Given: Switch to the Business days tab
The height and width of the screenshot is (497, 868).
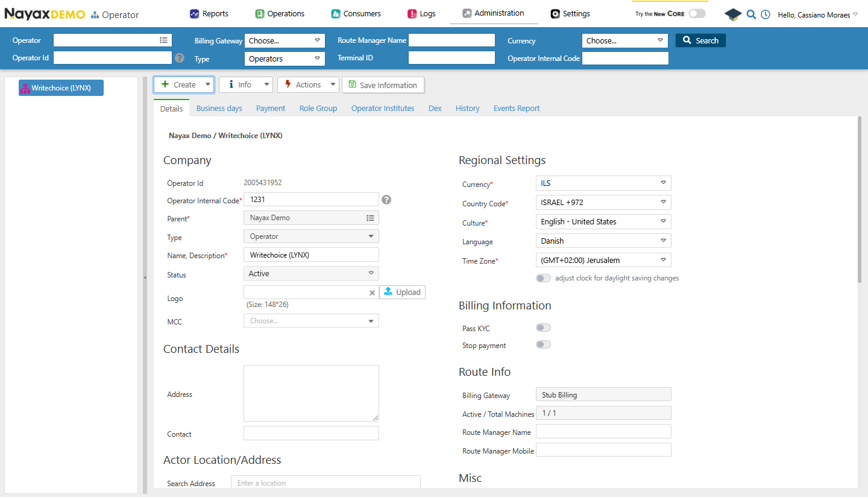Looking at the screenshot, I should [219, 108].
